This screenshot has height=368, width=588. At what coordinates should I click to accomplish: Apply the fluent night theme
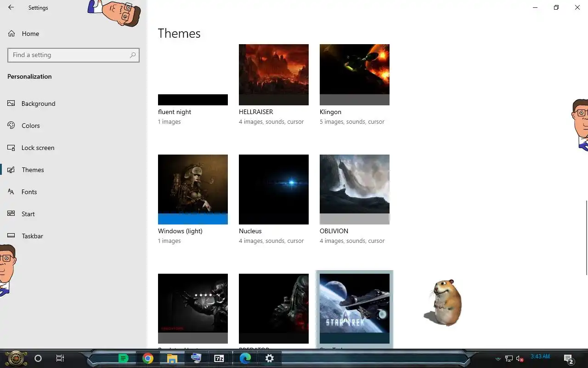[x=193, y=75]
